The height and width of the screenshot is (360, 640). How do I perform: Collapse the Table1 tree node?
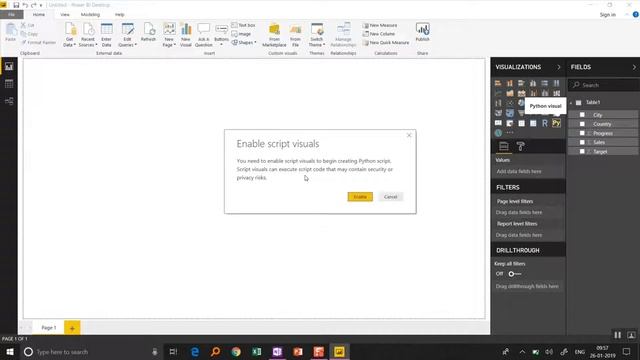571,102
